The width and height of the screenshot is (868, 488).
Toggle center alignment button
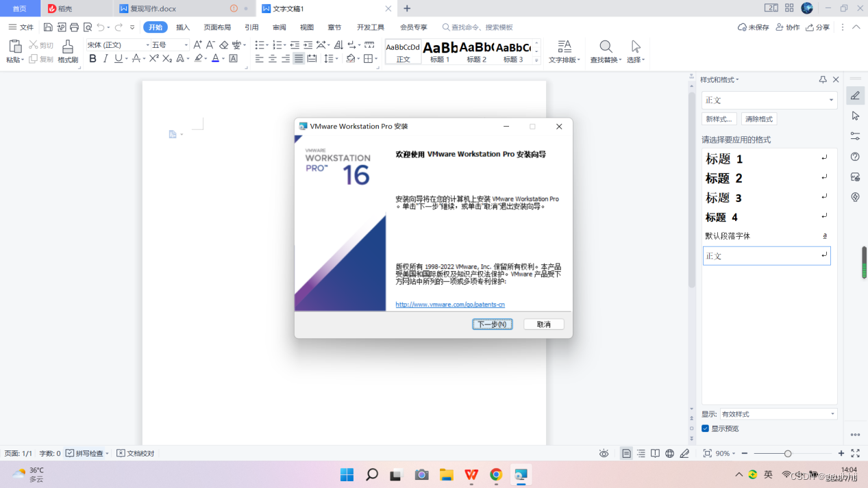(x=273, y=59)
